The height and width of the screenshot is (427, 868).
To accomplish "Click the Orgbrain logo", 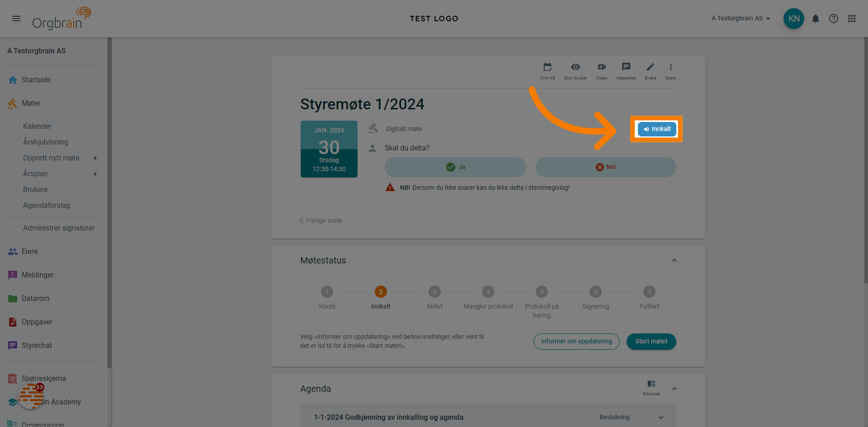I will 62,19.
